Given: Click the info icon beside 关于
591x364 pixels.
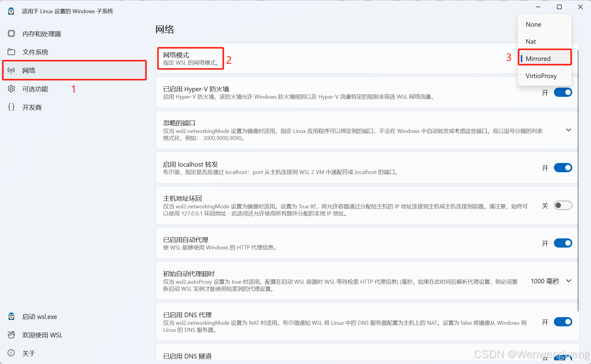Looking at the screenshot, I should click(11, 353).
